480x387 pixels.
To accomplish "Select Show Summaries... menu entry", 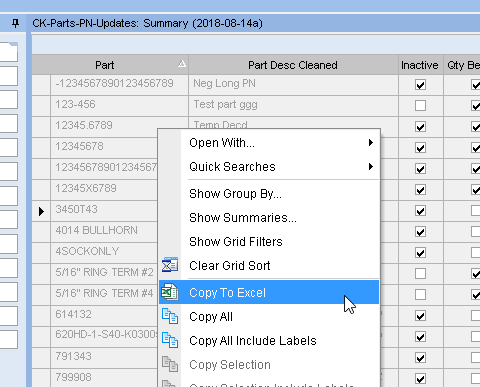I will point(269,218).
